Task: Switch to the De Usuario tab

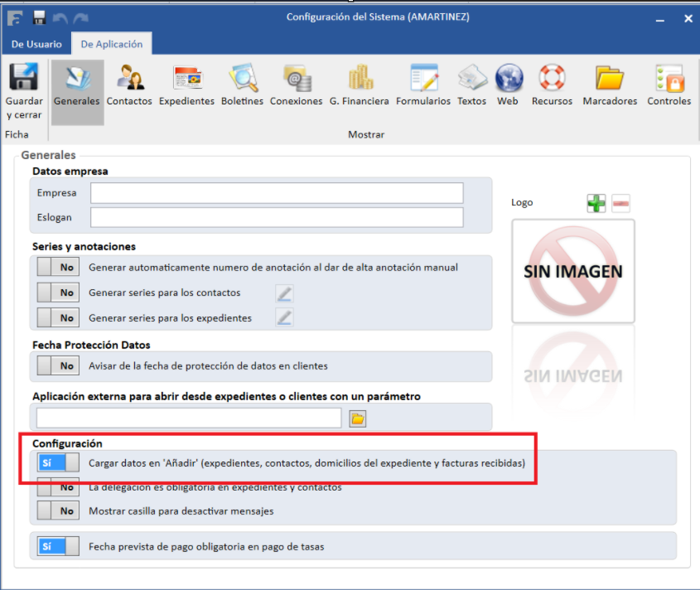Action: click(x=36, y=44)
